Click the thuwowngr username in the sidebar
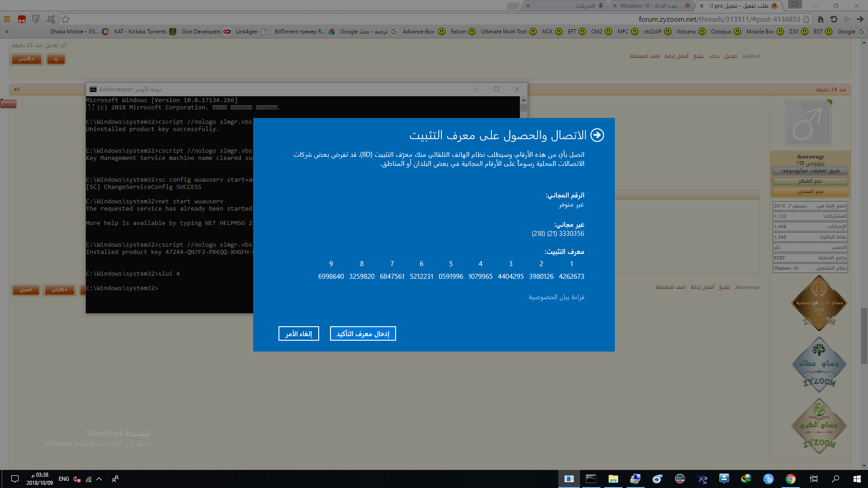868x488 pixels. click(x=810, y=157)
